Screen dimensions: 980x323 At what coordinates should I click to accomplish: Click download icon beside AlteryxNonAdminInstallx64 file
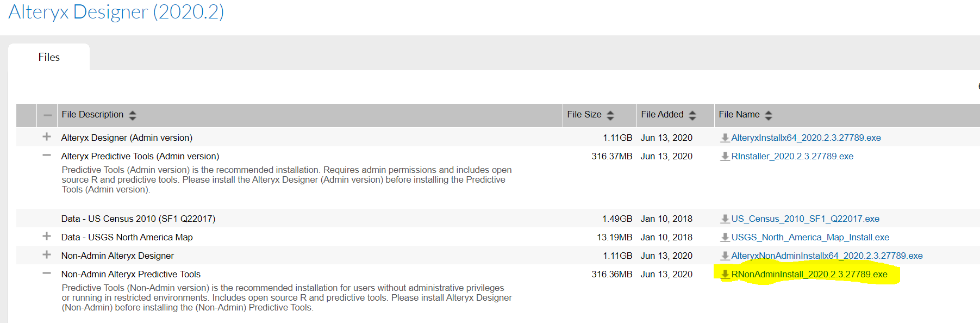pos(725,256)
